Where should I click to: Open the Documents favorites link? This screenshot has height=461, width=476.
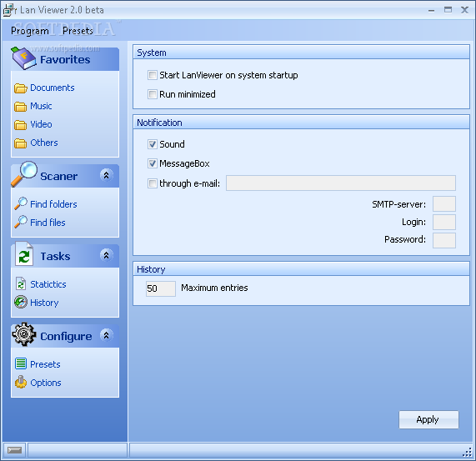(x=53, y=88)
